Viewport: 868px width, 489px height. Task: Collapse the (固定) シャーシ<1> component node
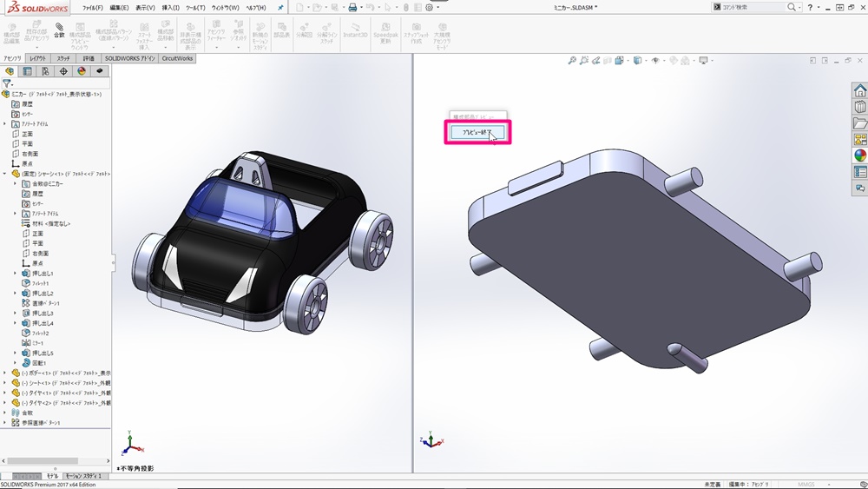pos(5,174)
